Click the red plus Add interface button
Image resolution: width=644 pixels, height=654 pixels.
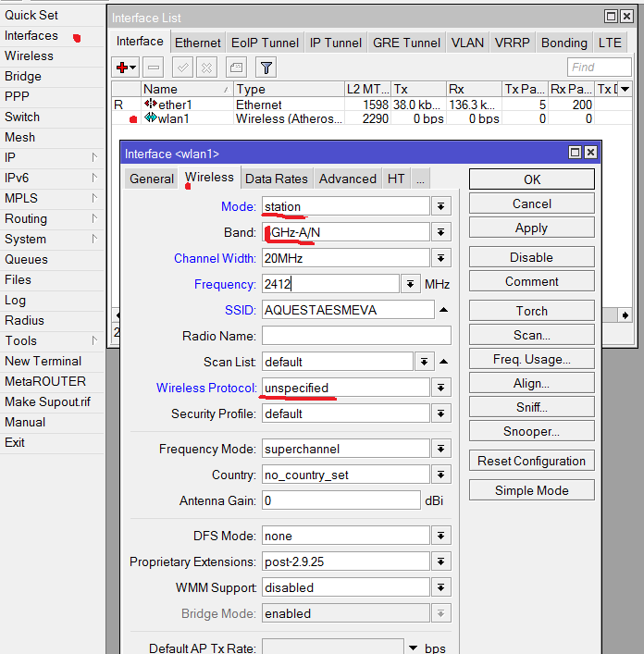[126, 68]
